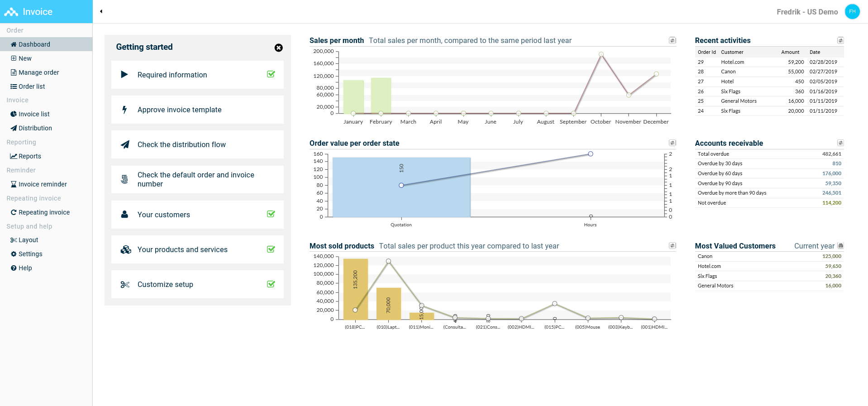Close the Getting started panel

tap(279, 48)
